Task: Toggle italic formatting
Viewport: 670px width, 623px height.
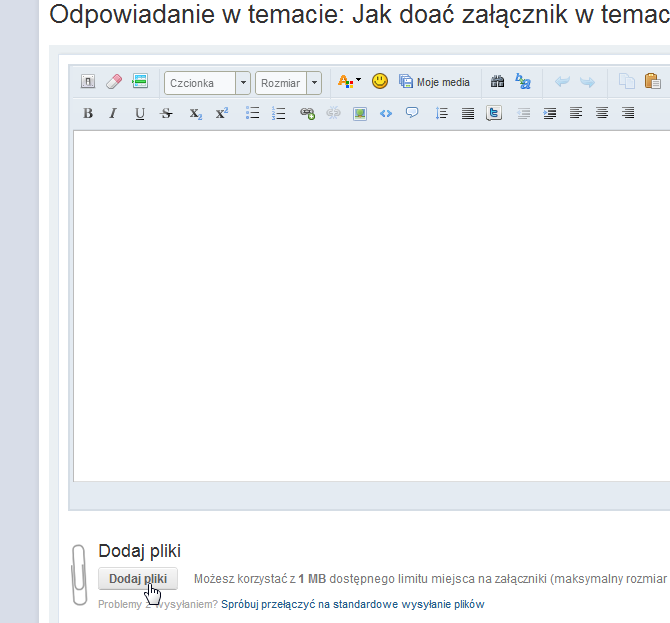Action: (113, 113)
